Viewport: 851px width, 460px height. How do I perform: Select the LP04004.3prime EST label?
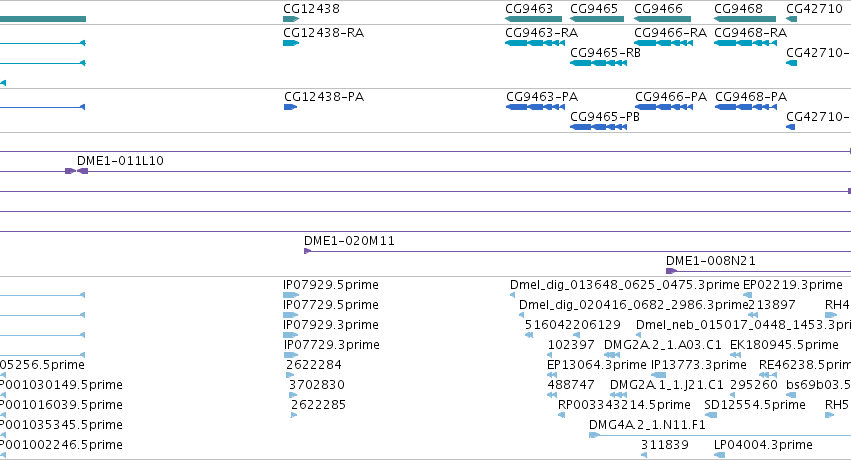763,445
